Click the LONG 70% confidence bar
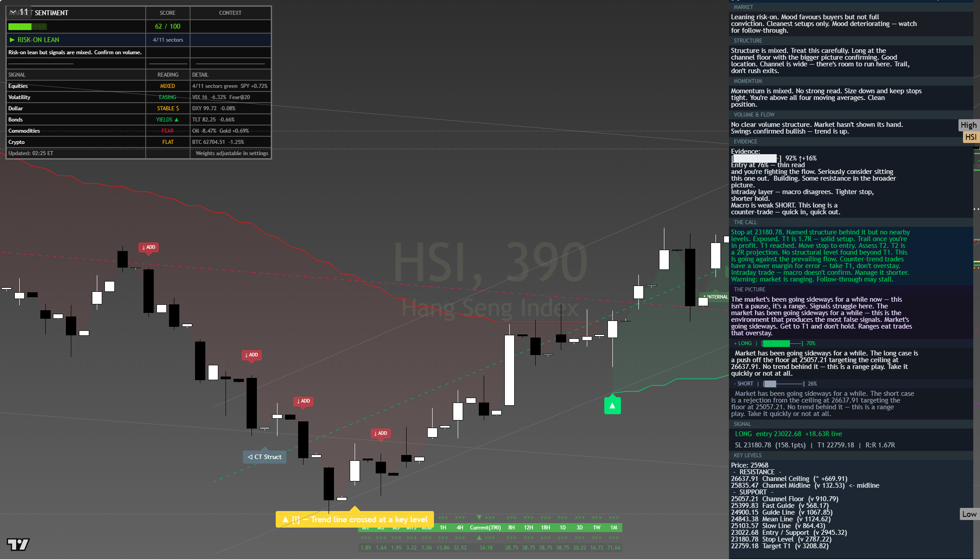980x559 pixels. coord(783,343)
